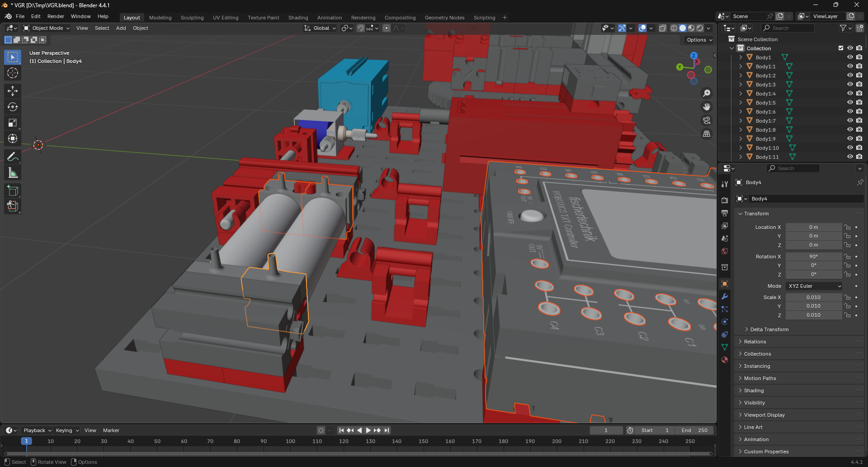Screen dimensions: 868x467
Task: Open the Object Mode dropdown
Action: point(47,28)
